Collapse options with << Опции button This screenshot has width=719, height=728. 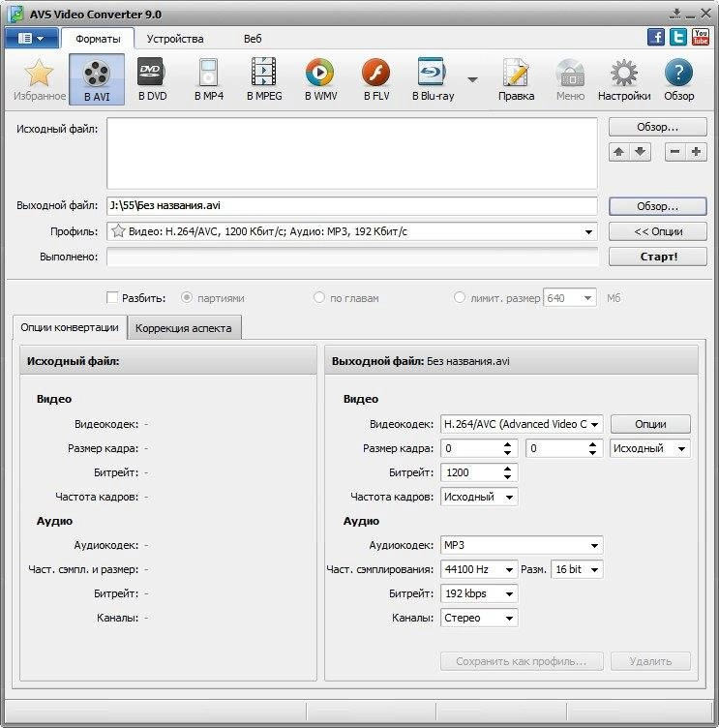coord(657,231)
